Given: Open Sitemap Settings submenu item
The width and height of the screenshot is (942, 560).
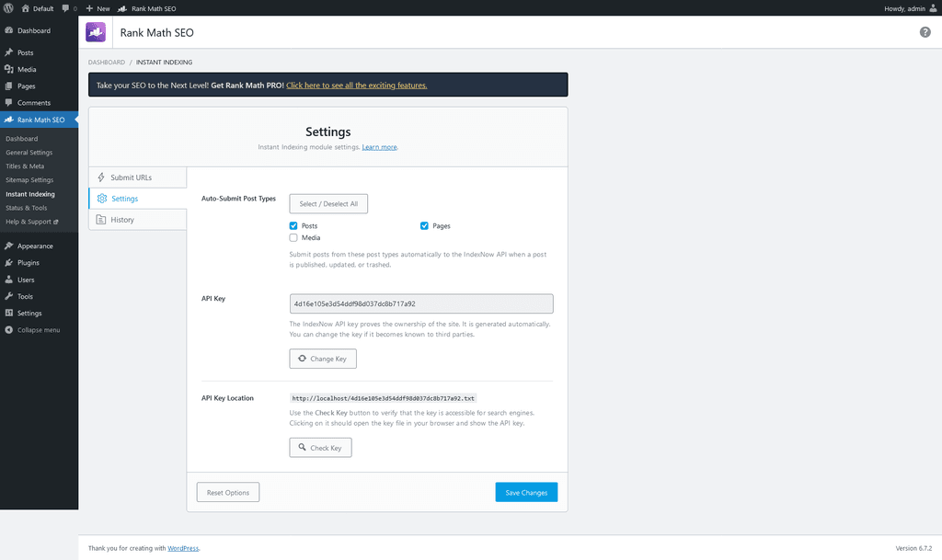Looking at the screenshot, I should tap(29, 180).
